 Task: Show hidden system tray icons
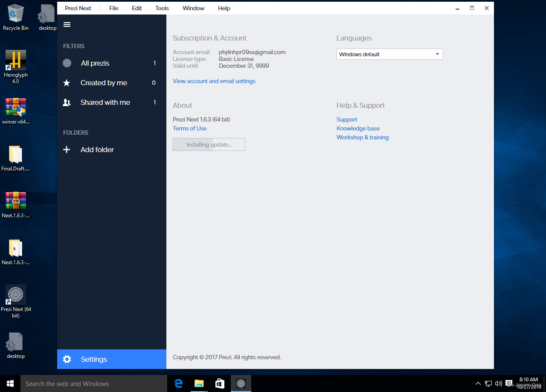pos(478,383)
